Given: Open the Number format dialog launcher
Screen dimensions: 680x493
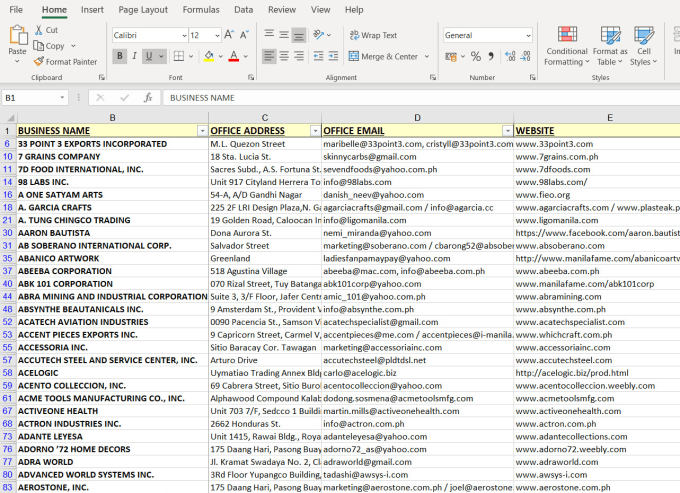Looking at the screenshot, I should 532,77.
